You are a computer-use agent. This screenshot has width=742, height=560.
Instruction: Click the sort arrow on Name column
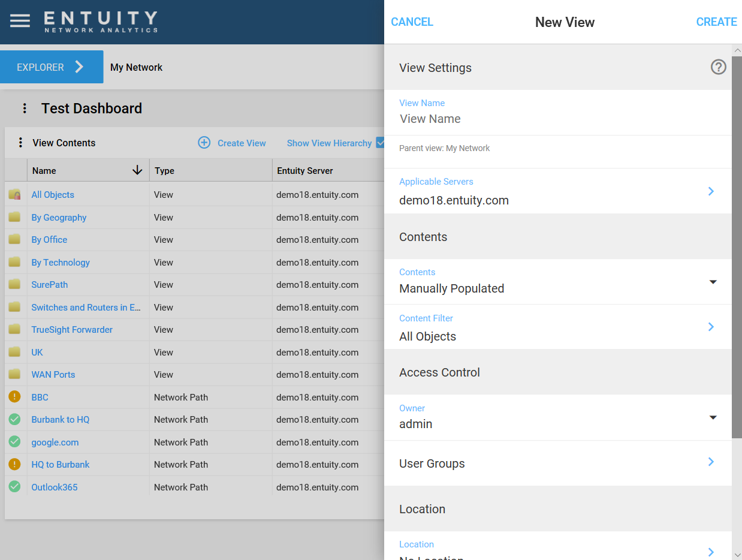coord(138,170)
